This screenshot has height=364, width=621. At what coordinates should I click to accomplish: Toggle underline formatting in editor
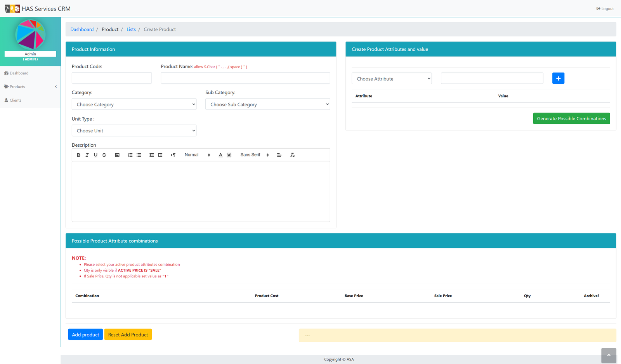point(95,155)
